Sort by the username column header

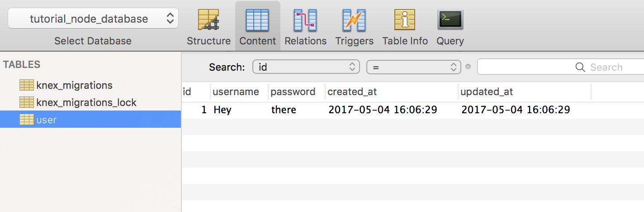click(x=236, y=92)
